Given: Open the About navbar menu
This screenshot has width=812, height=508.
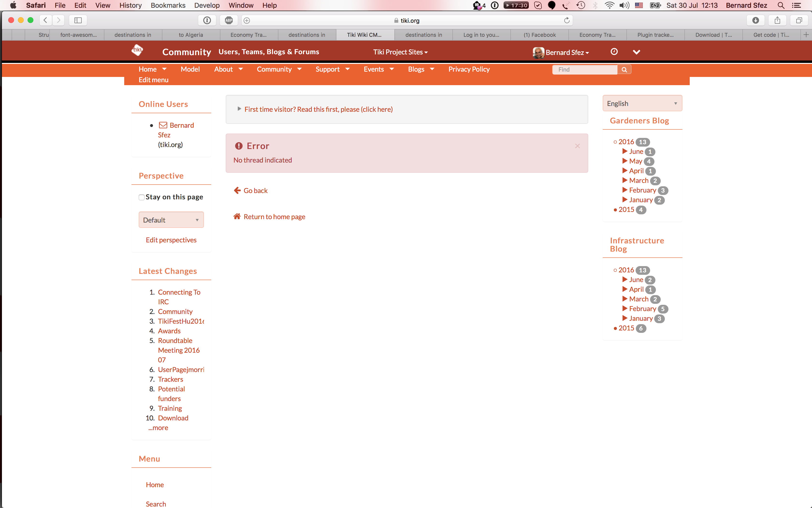Looking at the screenshot, I should (x=229, y=69).
